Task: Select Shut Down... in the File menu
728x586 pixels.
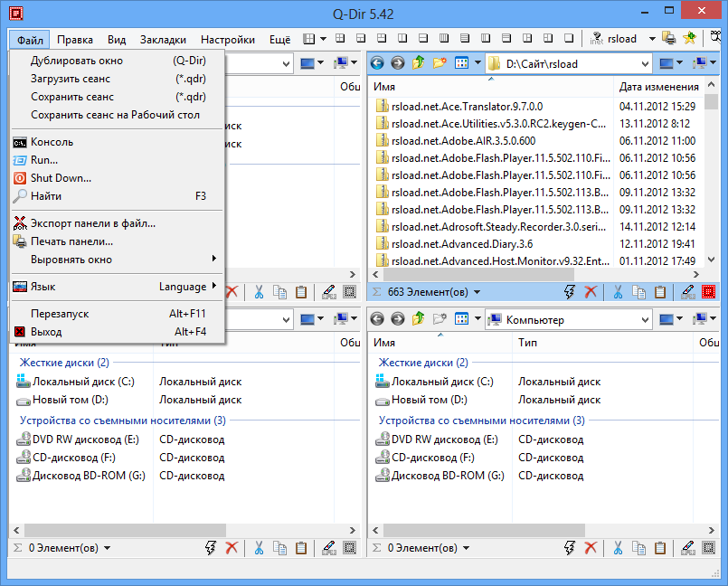Action: click(117, 178)
